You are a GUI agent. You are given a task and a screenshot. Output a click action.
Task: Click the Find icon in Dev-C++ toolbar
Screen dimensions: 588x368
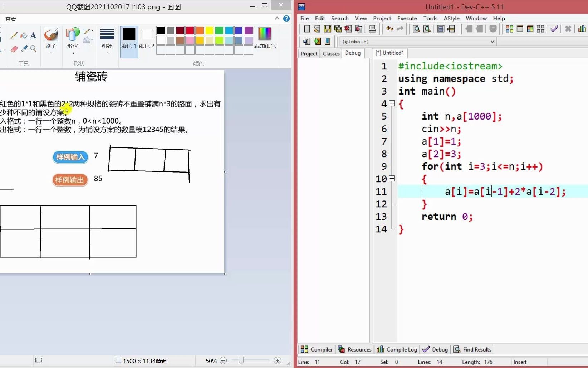[x=416, y=29]
